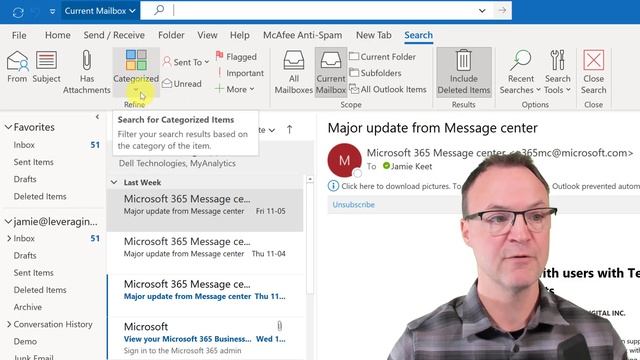Open the Microsoft 365 Business email
The height and width of the screenshot is (360, 640).
click(x=205, y=338)
